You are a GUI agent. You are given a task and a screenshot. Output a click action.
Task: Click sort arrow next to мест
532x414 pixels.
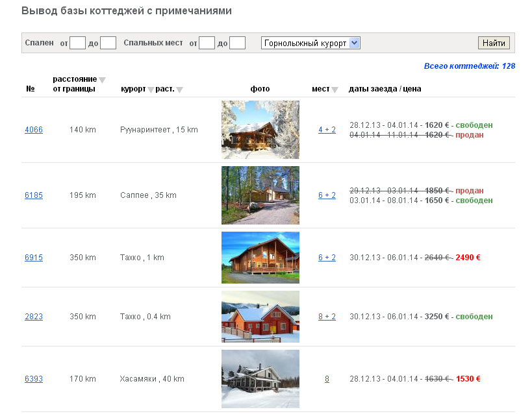pyautogui.click(x=335, y=90)
